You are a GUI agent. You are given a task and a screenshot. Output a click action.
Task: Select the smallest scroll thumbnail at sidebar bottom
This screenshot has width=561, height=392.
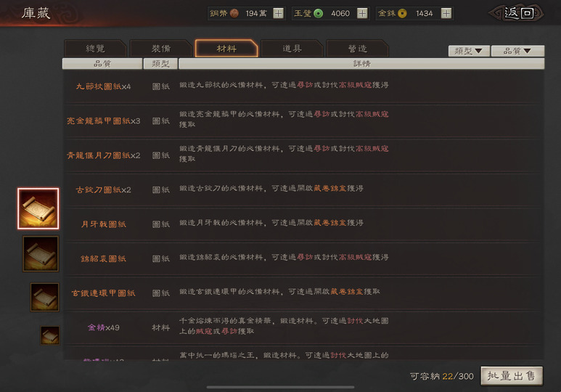click(50, 335)
